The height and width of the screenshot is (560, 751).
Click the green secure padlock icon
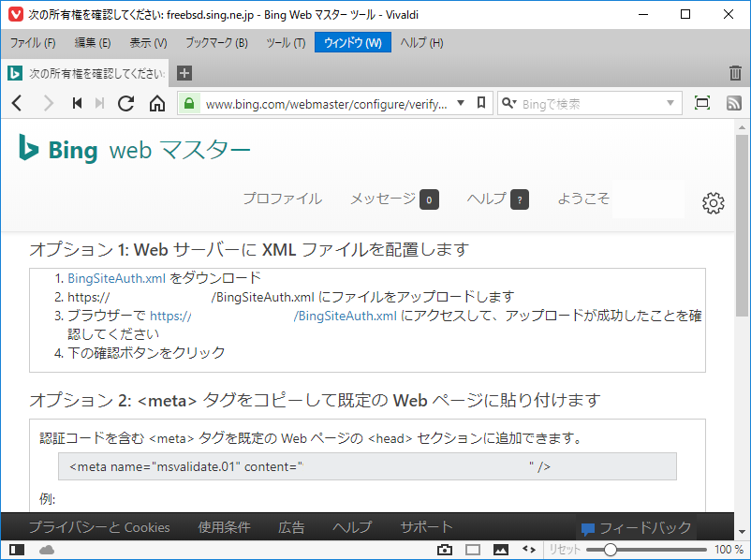[x=189, y=103]
